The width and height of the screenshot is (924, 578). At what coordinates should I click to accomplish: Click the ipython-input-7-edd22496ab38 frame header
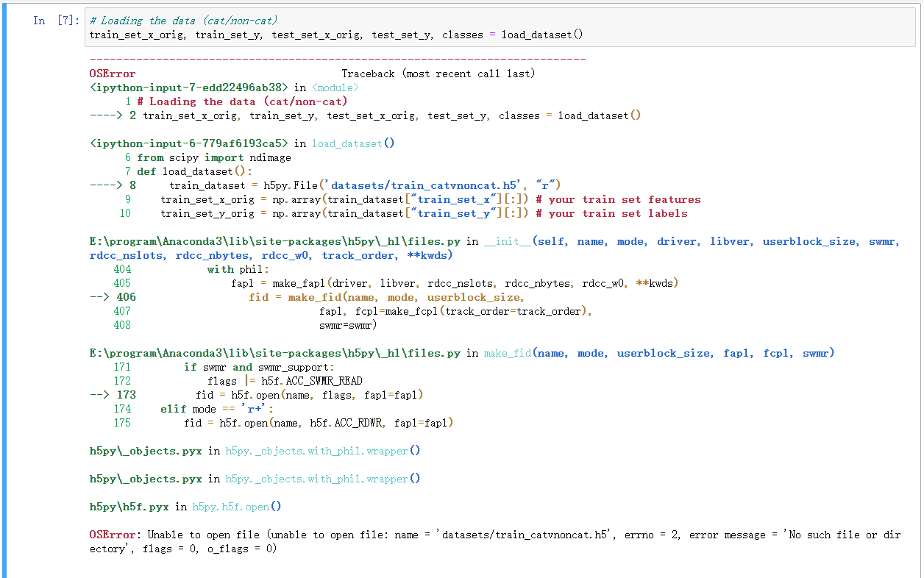[x=191, y=87]
